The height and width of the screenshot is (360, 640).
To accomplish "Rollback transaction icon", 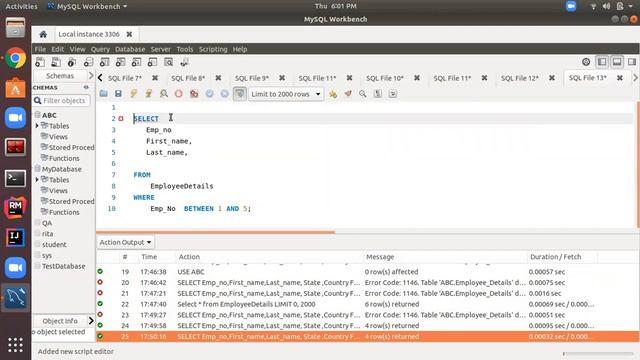I will click(224, 94).
